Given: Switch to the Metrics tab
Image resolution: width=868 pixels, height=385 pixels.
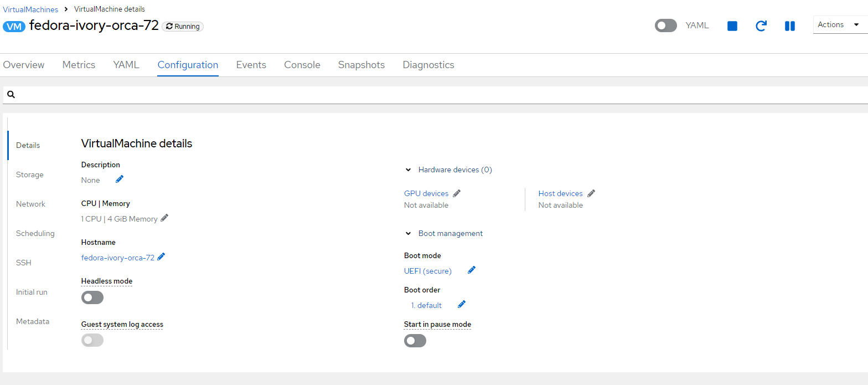Looking at the screenshot, I should [79, 65].
